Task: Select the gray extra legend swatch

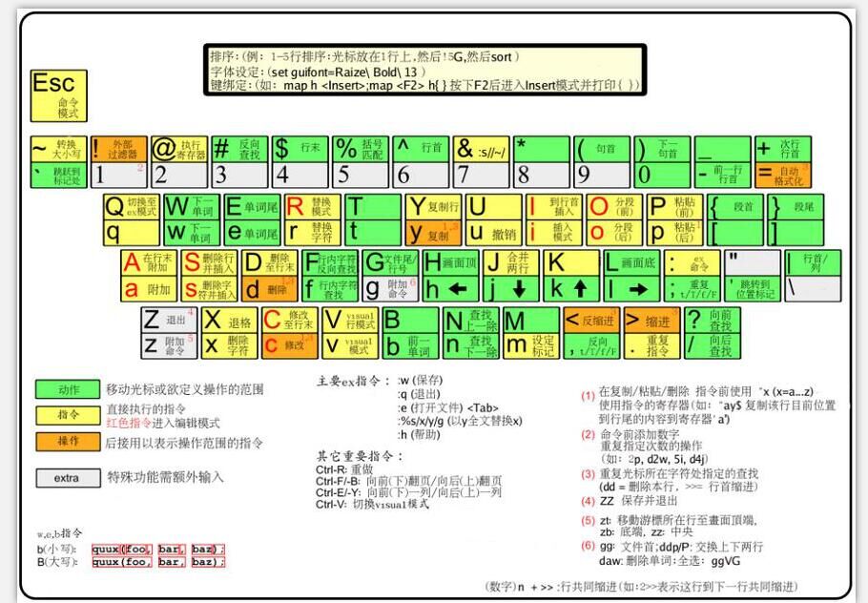Action: tap(68, 478)
